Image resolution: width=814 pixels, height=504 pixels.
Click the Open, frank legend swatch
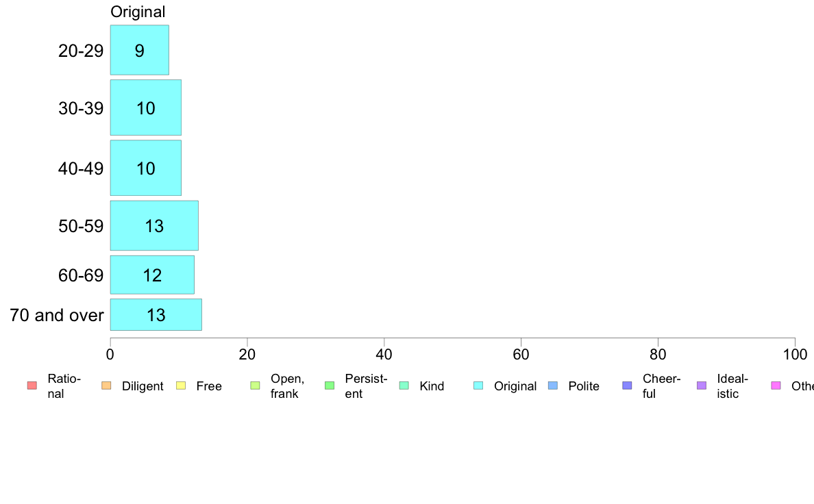click(255, 386)
